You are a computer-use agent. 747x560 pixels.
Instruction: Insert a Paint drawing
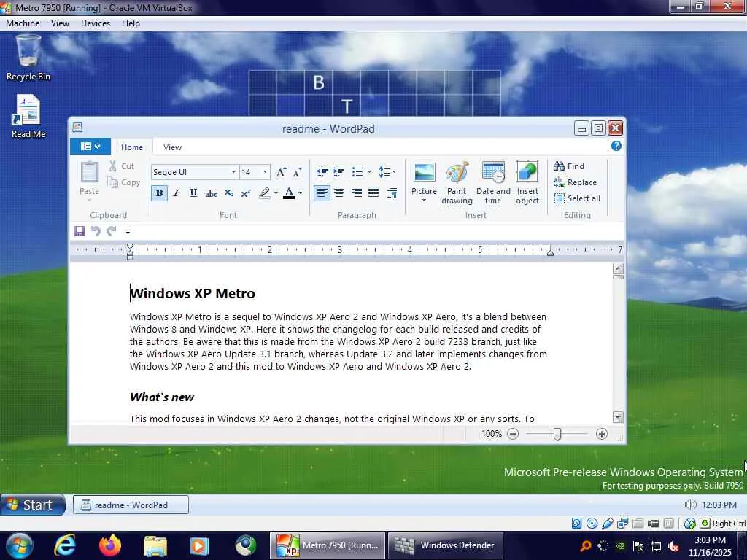(457, 183)
